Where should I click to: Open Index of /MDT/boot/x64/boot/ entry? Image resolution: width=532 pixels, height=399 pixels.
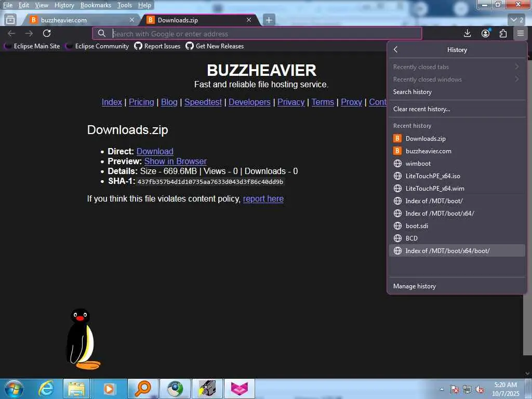point(457,251)
